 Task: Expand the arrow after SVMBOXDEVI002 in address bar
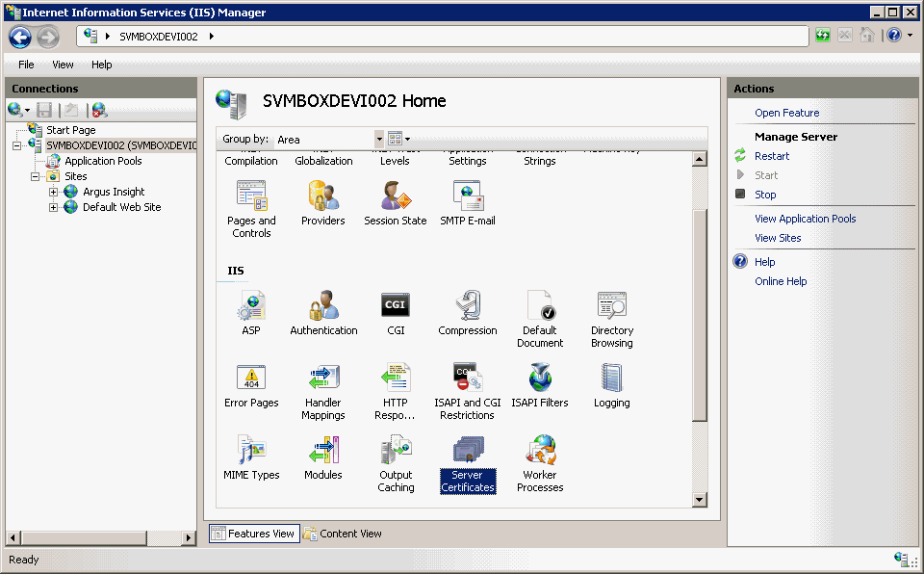tap(211, 37)
